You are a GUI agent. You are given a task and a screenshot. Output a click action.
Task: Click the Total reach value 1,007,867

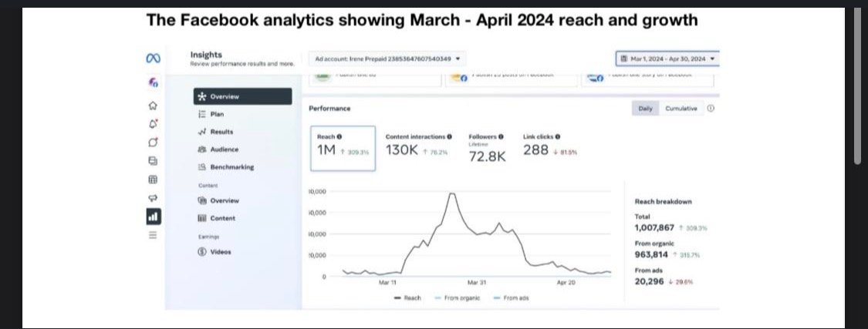(x=654, y=228)
